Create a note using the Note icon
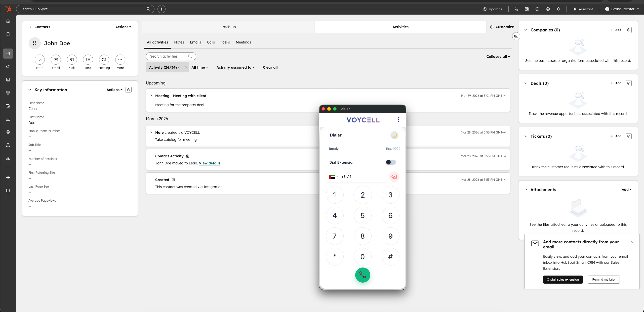644x312 pixels. [39, 60]
